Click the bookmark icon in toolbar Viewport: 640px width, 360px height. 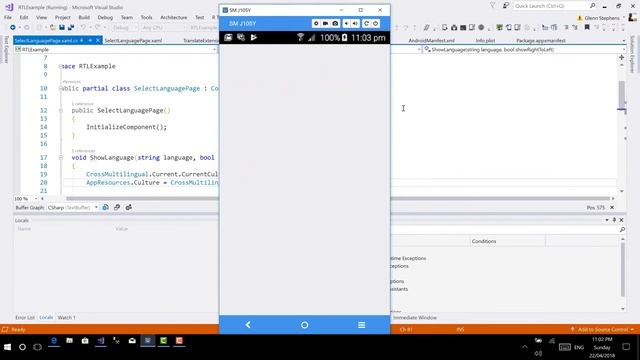(x=587, y=27)
